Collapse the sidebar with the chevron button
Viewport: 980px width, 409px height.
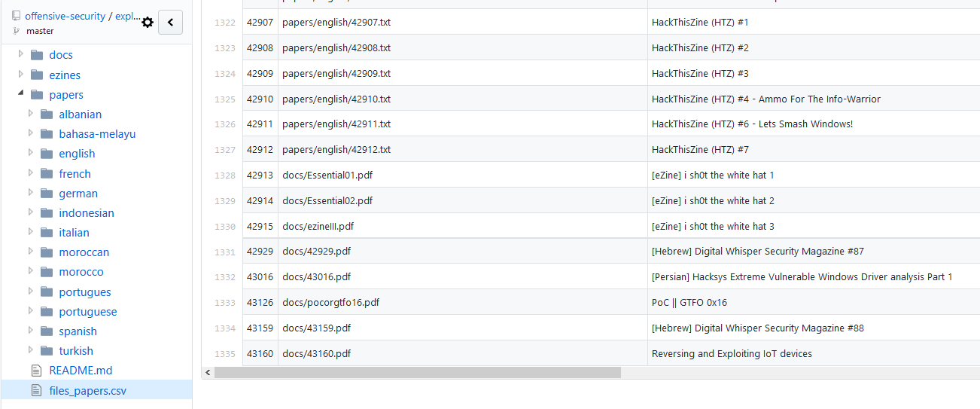pos(170,23)
